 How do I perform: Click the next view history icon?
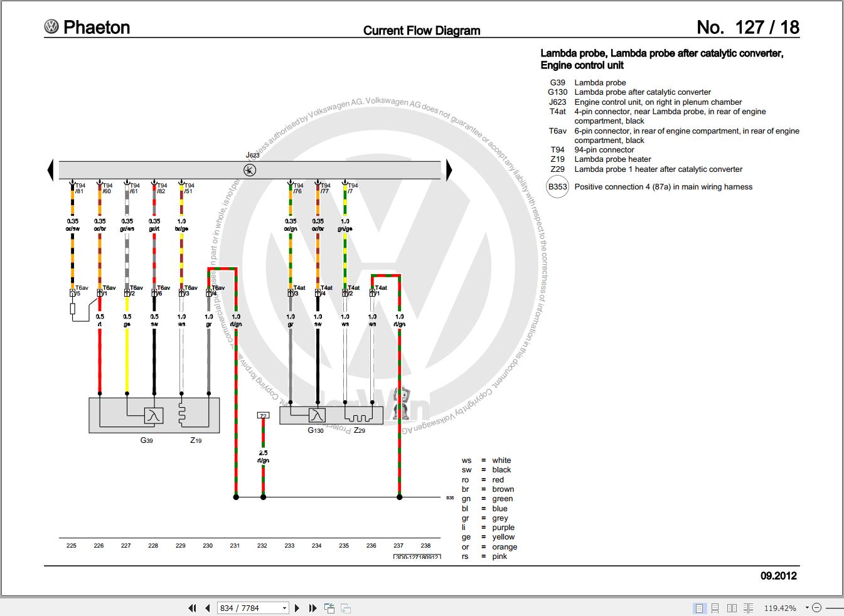coord(345,608)
